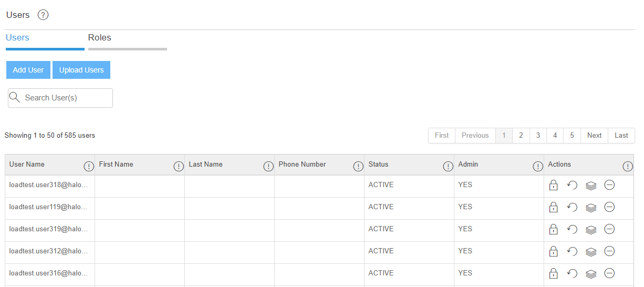Viewport: 644px width, 287px height.
Task: Click the info icon in Status column header
Action: (448, 167)
